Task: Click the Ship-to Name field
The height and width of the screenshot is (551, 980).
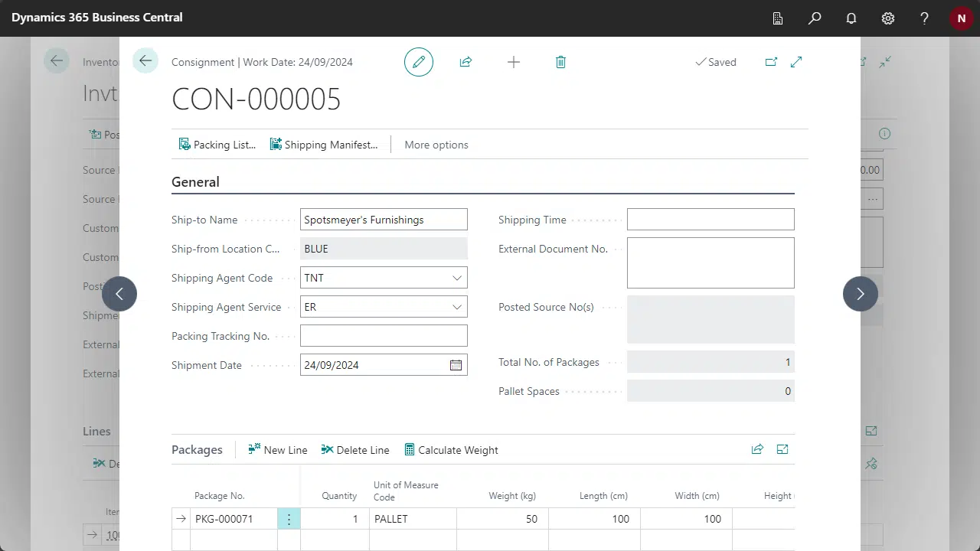Action: 384,220
